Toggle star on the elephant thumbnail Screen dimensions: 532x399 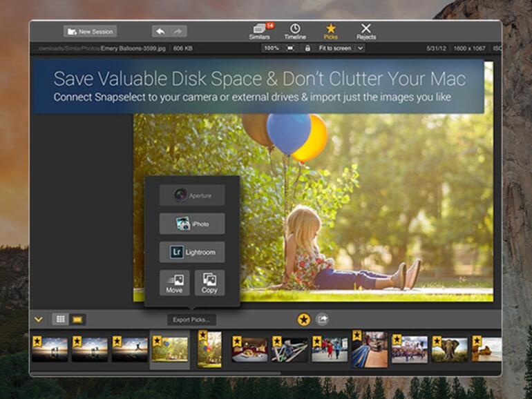[x=437, y=341]
